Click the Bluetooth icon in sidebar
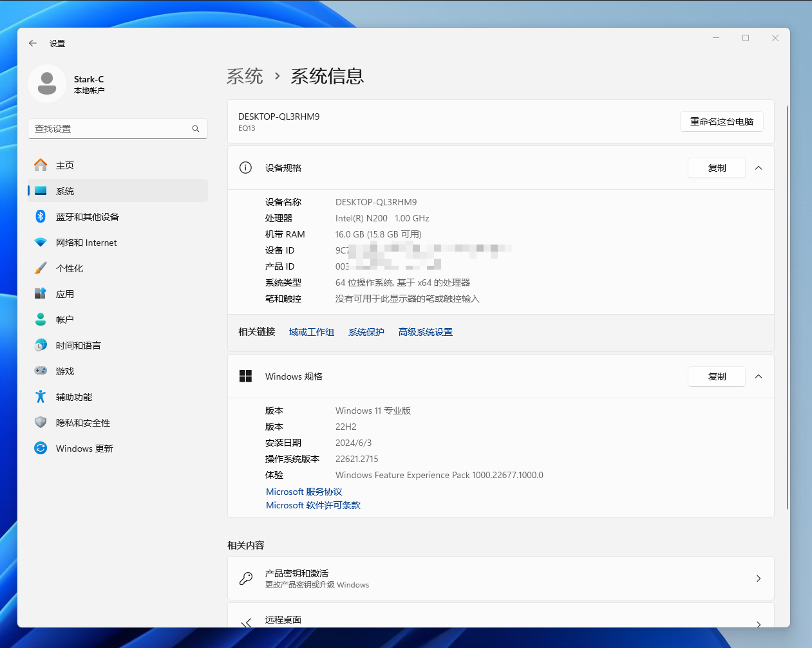 (x=41, y=217)
